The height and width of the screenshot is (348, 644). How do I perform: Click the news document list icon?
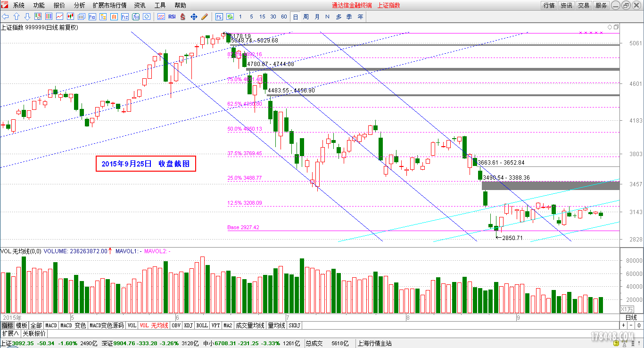point(81,17)
